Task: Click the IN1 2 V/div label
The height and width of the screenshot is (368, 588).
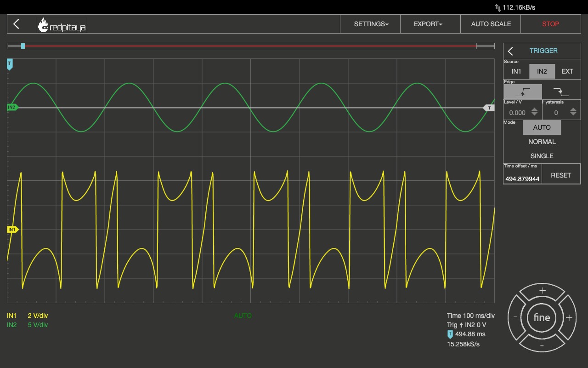Action: (x=28, y=316)
